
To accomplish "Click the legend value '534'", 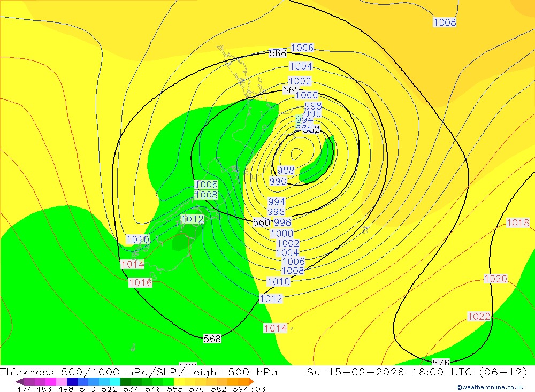I will pyautogui.click(x=131, y=389).
